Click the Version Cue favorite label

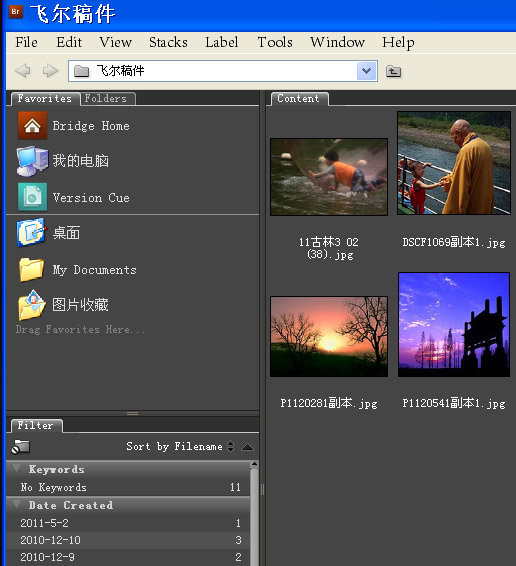point(91,198)
